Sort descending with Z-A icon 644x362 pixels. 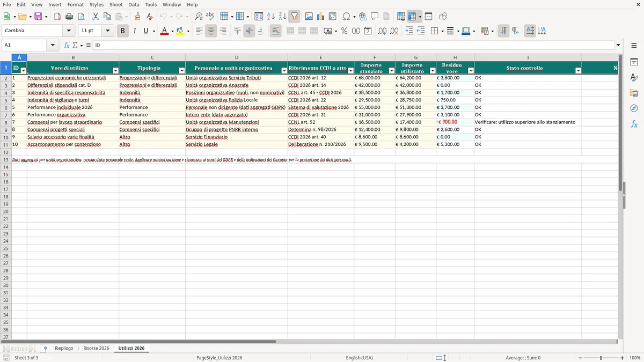[x=283, y=17]
